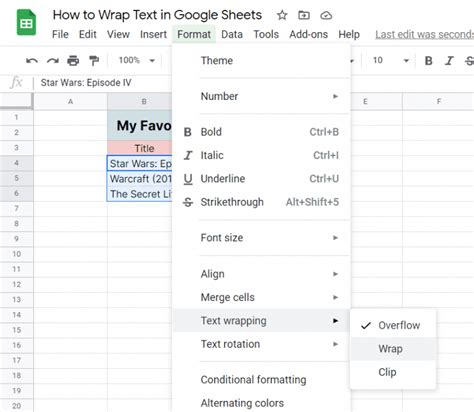Viewport: 474px width, 412px height.
Task: Click the Strikethrough icon in Format menu
Action: tap(188, 202)
